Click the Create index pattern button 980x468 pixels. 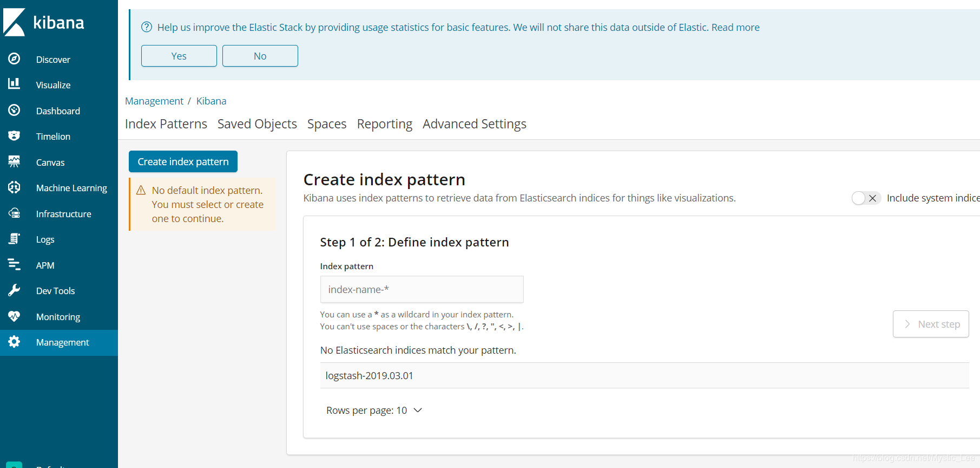click(x=183, y=161)
